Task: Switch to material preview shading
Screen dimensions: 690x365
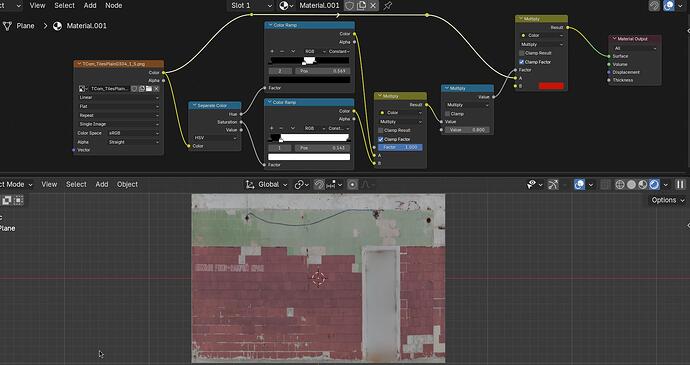Action: [642, 184]
